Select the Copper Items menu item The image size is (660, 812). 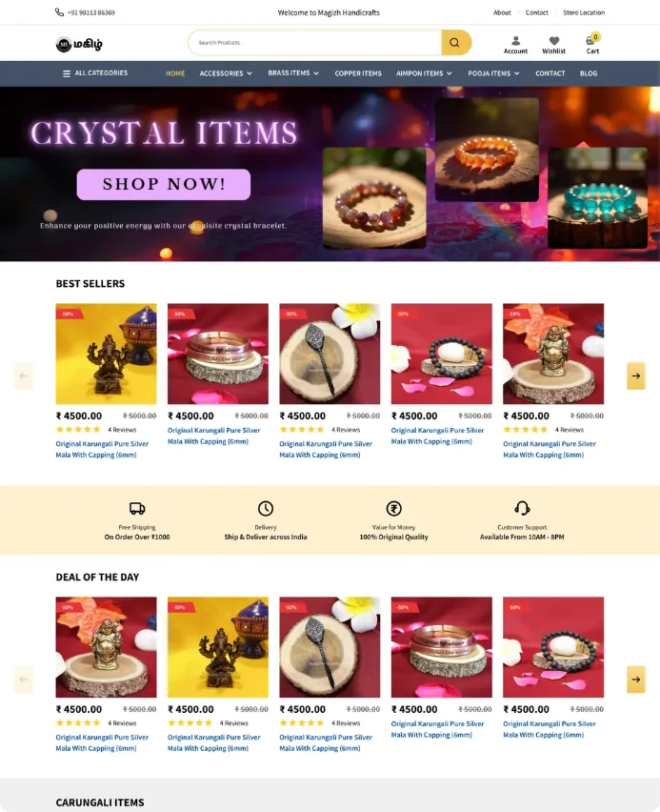click(x=358, y=73)
